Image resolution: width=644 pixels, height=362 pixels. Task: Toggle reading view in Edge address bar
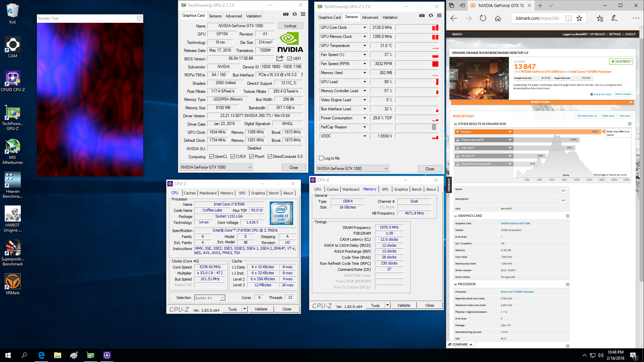point(568,18)
